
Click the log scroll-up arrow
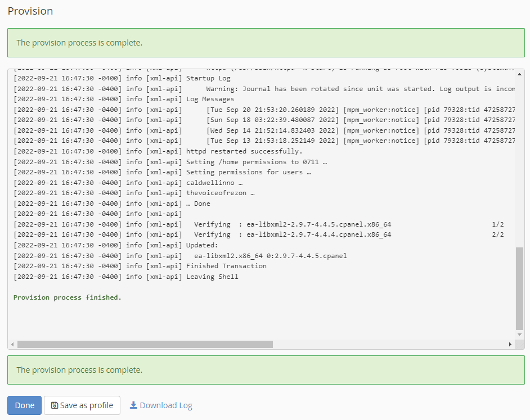(519, 74)
